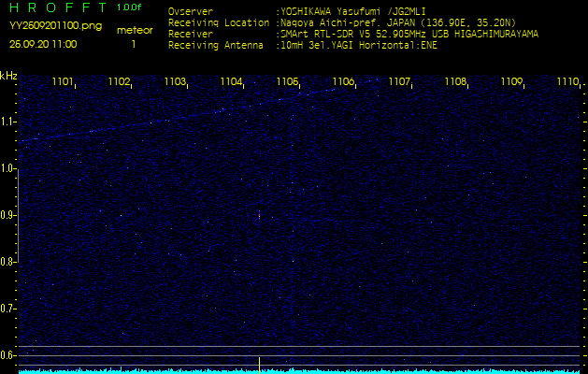Viewport: 588px width, 374px height.
Task: Click the 1101 time marker
Action: [63, 82]
